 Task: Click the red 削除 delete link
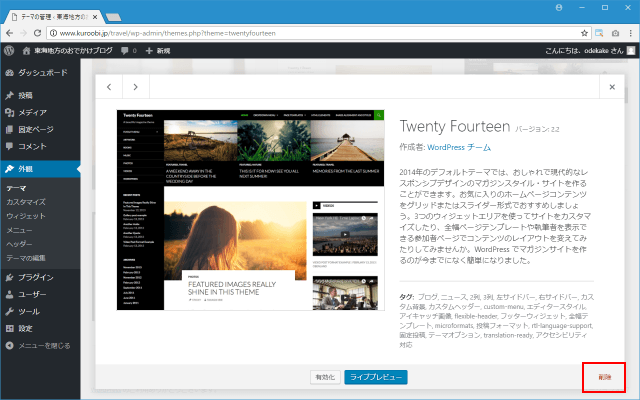click(604, 377)
